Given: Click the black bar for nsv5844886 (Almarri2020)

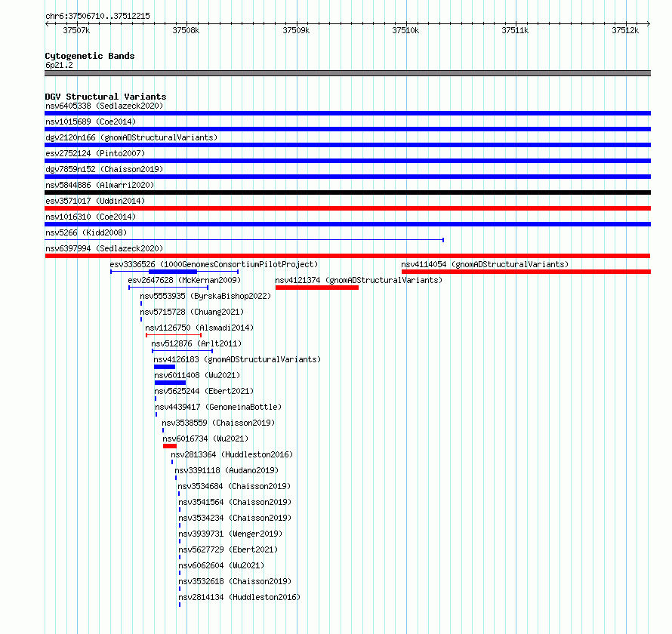Looking at the screenshot, I should [347, 192].
